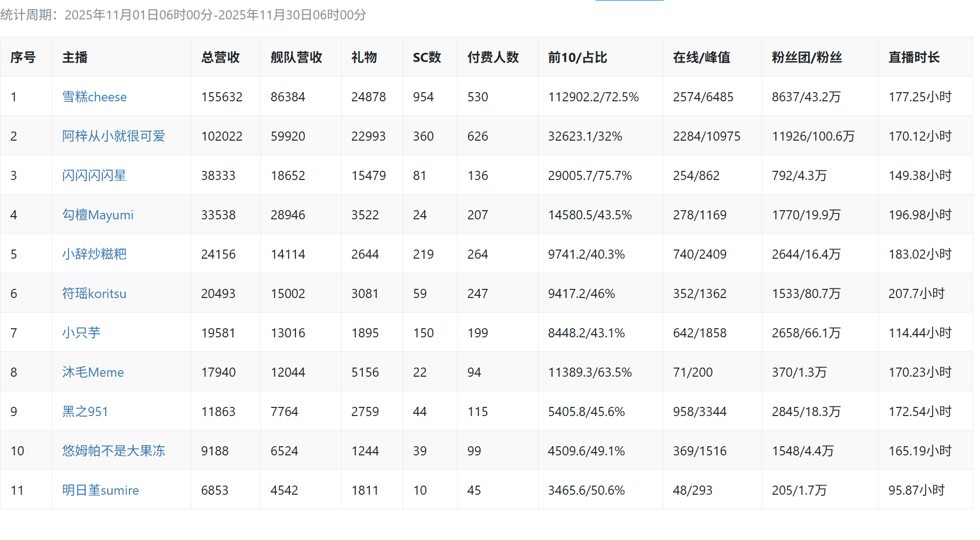Click the 总营收 column header
The height and width of the screenshot is (540, 980).
[x=220, y=57]
